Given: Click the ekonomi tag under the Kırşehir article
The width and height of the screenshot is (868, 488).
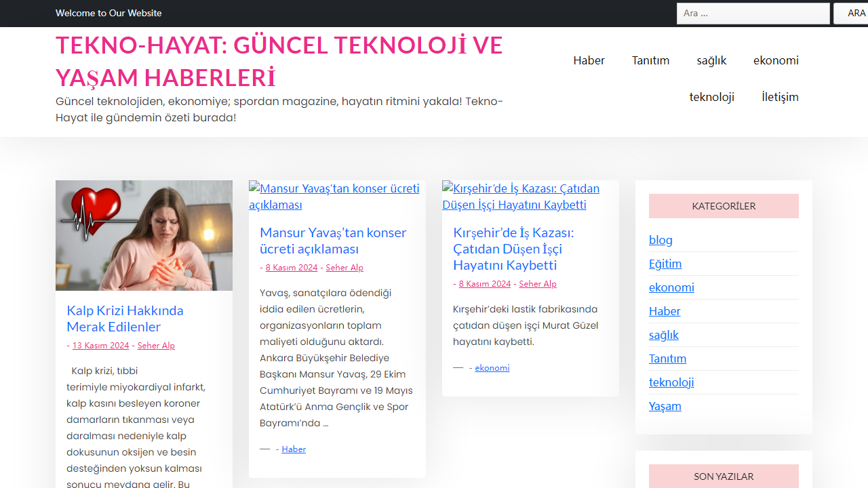Looking at the screenshot, I should click(x=492, y=367).
